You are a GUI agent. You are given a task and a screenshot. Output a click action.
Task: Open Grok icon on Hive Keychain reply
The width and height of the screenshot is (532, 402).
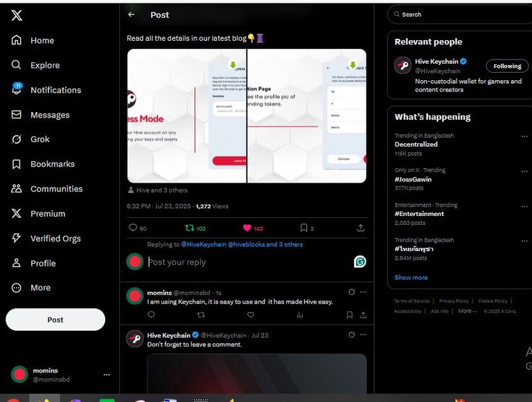[351, 335]
